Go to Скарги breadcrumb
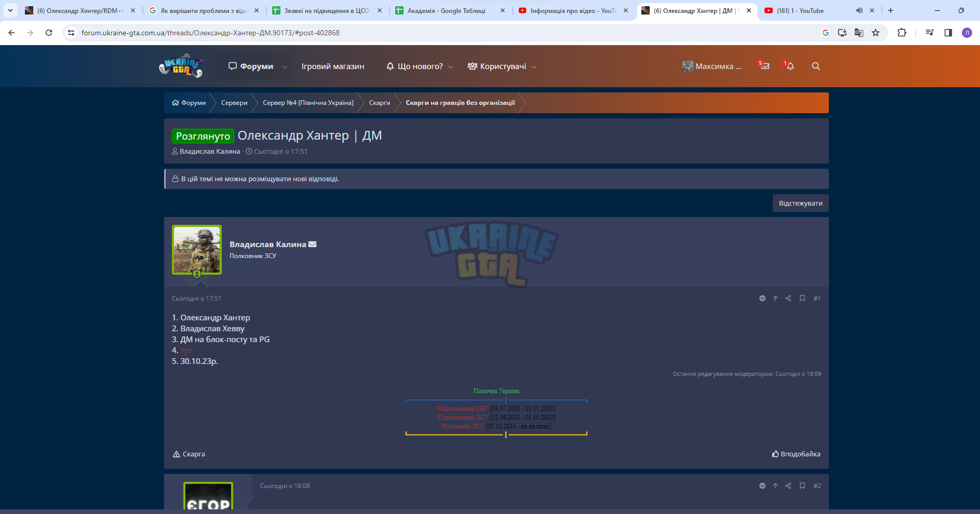The width and height of the screenshot is (980, 514). [x=380, y=103]
